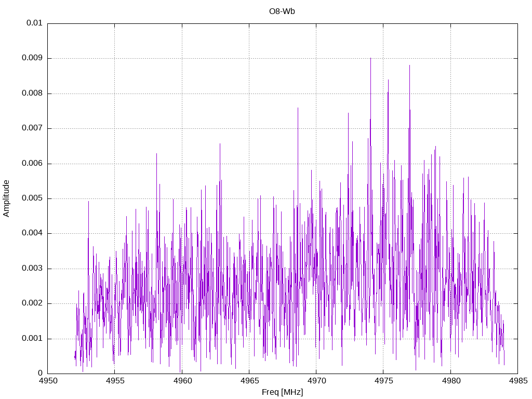532x399 pixels.
Task: Click the tallest spectrum peak near 4974 MHz
Action: [370, 58]
